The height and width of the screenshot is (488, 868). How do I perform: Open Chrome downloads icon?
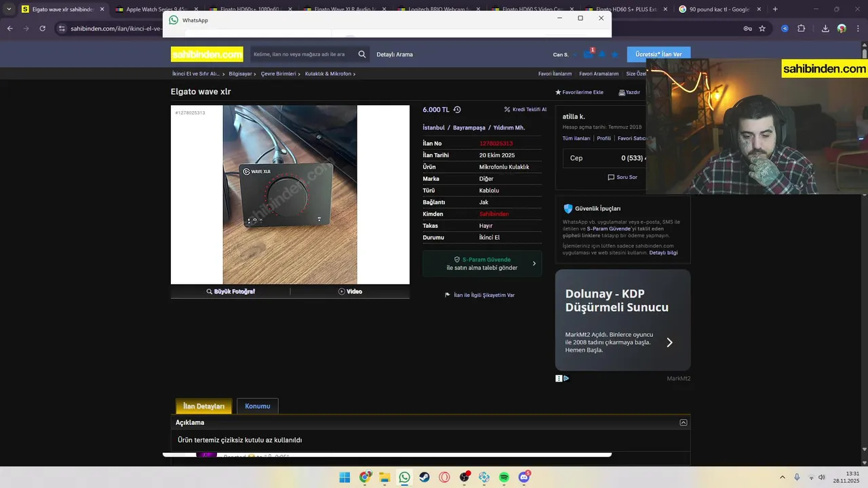pyautogui.click(x=825, y=28)
